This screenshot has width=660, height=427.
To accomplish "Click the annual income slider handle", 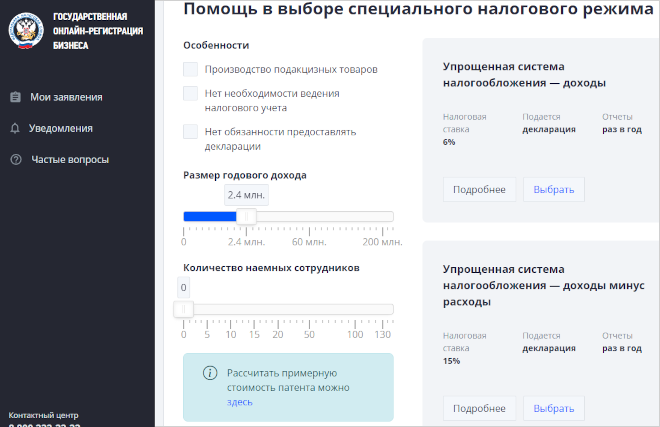I will [x=247, y=216].
